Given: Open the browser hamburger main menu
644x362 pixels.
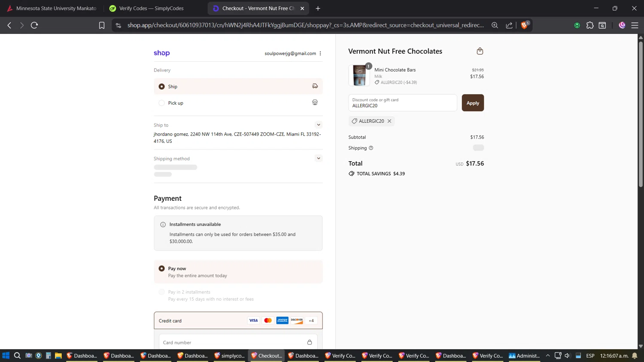Looking at the screenshot, I should pyautogui.click(x=635, y=25).
